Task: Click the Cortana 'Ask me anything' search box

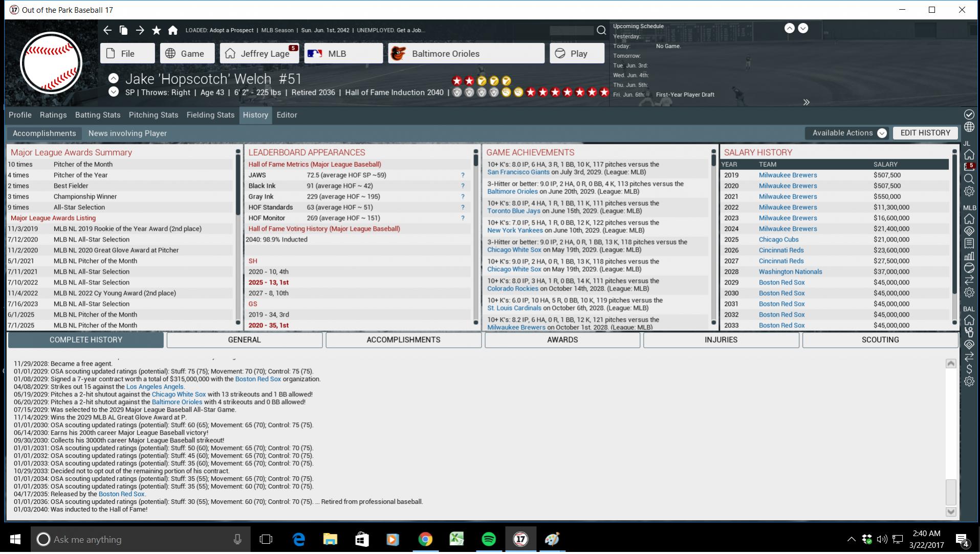Action: pyautogui.click(x=139, y=539)
